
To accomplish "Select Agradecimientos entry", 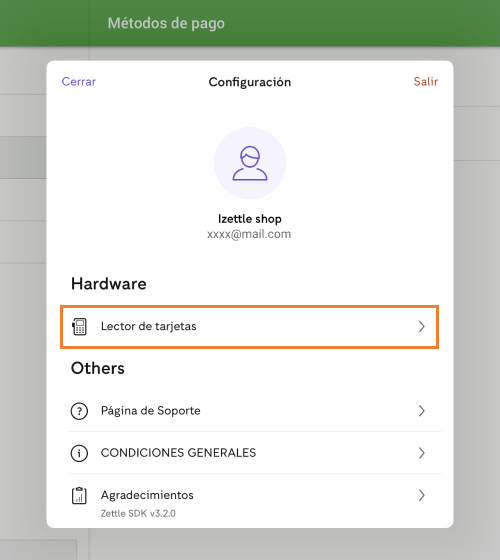I will click(255, 499).
